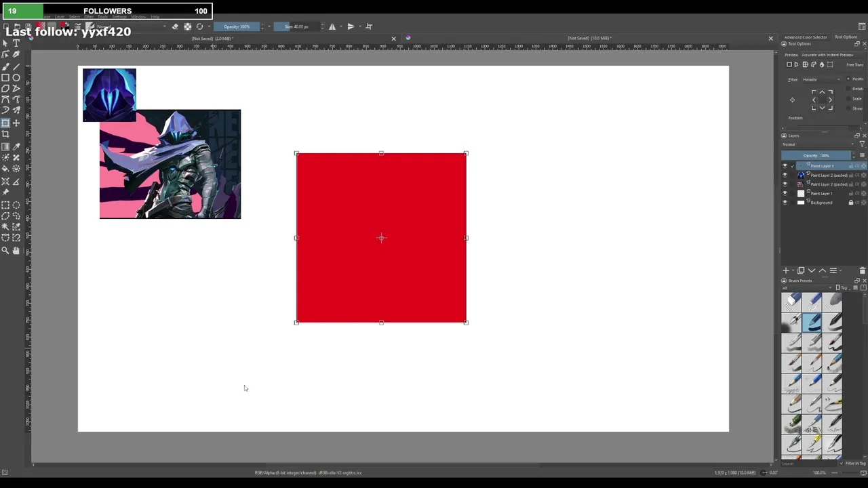This screenshot has height=488, width=868.
Task: Toggle the Filter in Tag checkbox
Action: click(843, 463)
